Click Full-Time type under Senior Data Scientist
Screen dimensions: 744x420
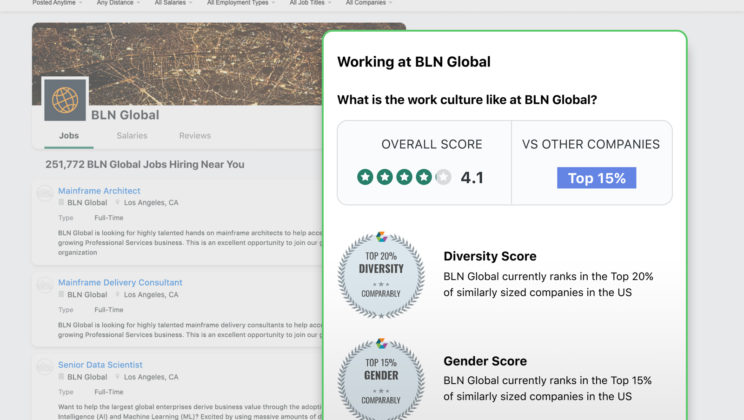click(109, 392)
